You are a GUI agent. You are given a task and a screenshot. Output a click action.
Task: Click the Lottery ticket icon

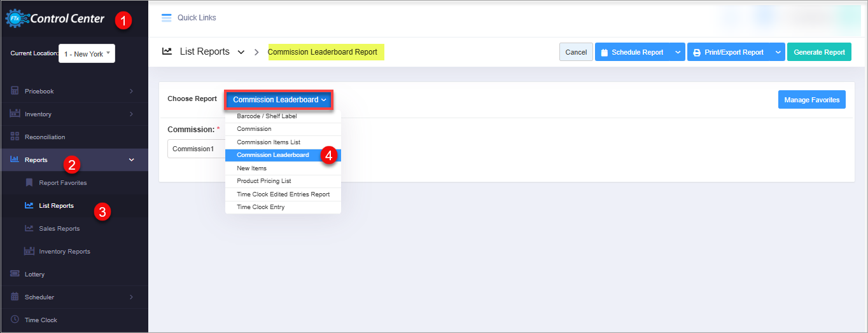[x=15, y=274]
